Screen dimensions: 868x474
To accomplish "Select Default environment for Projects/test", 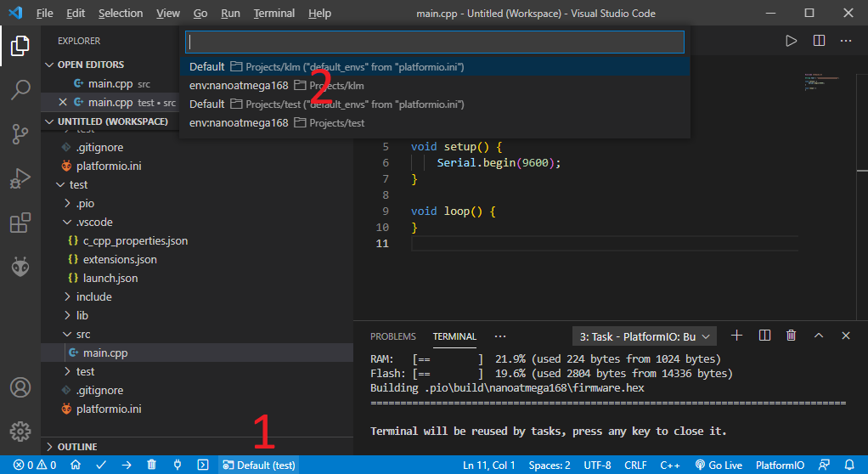I will click(435, 104).
